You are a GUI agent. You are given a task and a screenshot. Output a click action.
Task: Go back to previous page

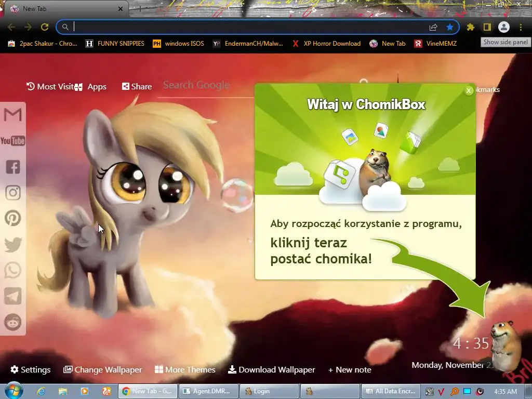[x=11, y=27]
